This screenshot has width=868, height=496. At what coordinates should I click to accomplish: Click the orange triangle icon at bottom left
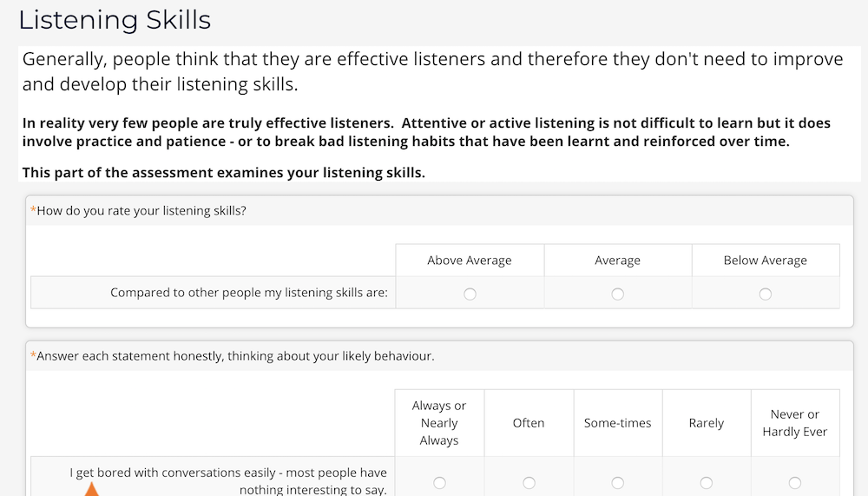90,491
